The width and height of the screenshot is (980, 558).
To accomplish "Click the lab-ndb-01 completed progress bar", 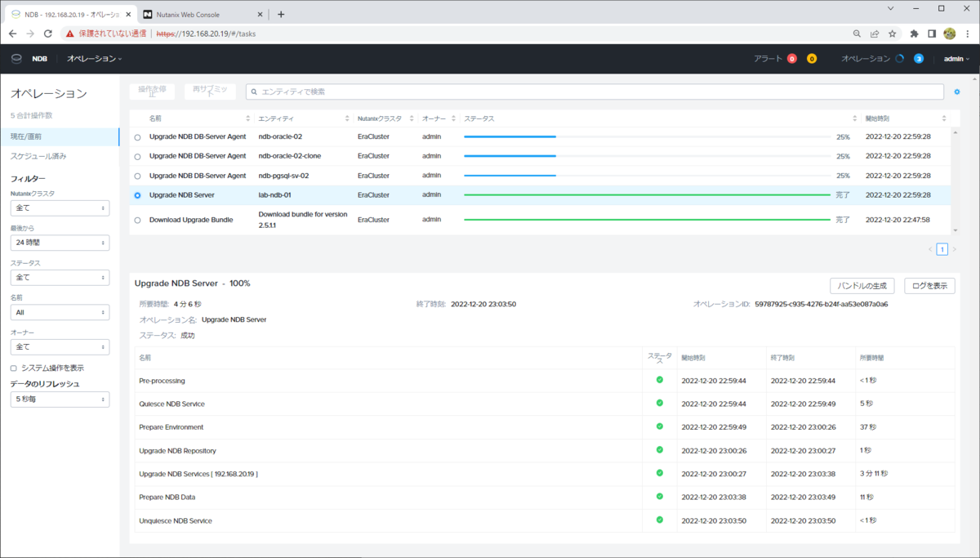I will coord(647,194).
